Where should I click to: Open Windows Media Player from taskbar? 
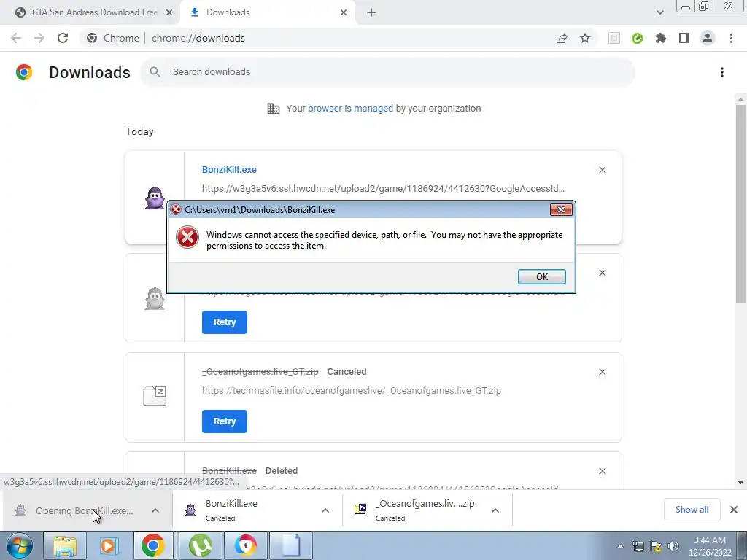[x=109, y=545]
